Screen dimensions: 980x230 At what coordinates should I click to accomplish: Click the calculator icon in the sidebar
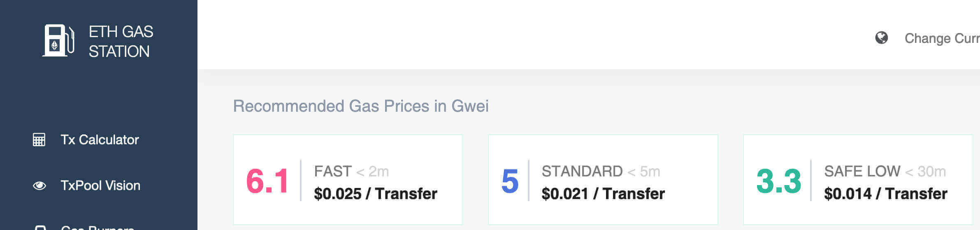click(x=39, y=140)
